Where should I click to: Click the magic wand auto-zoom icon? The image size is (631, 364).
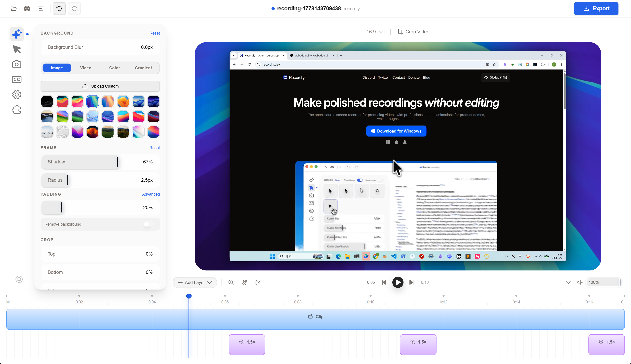pyautogui.click(x=245, y=282)
